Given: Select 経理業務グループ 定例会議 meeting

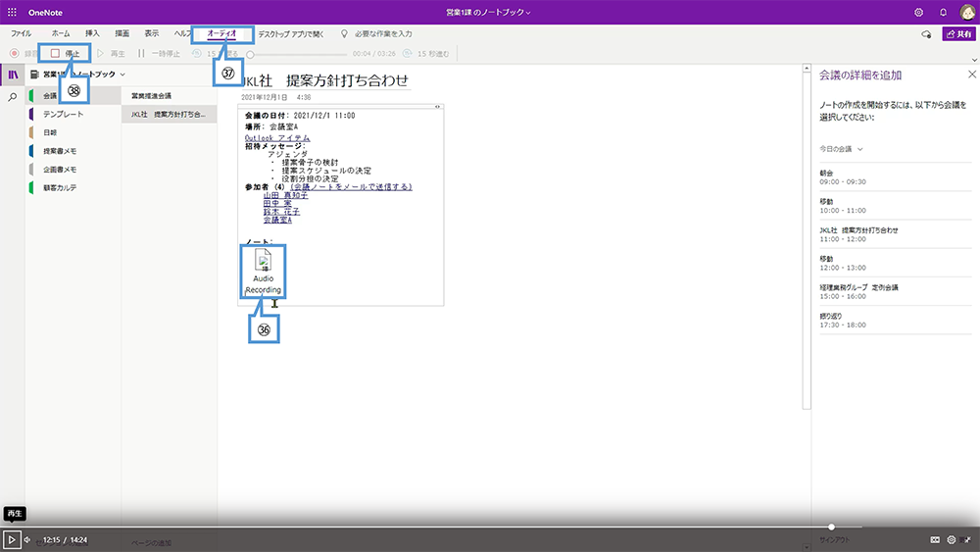Looking at the screenshot, I should (895, 292).
